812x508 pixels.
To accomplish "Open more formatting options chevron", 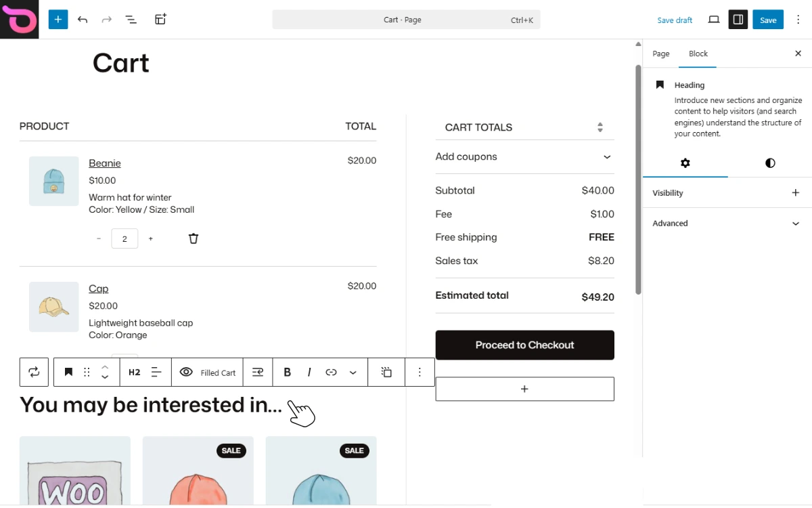I will tap(353, 372).
